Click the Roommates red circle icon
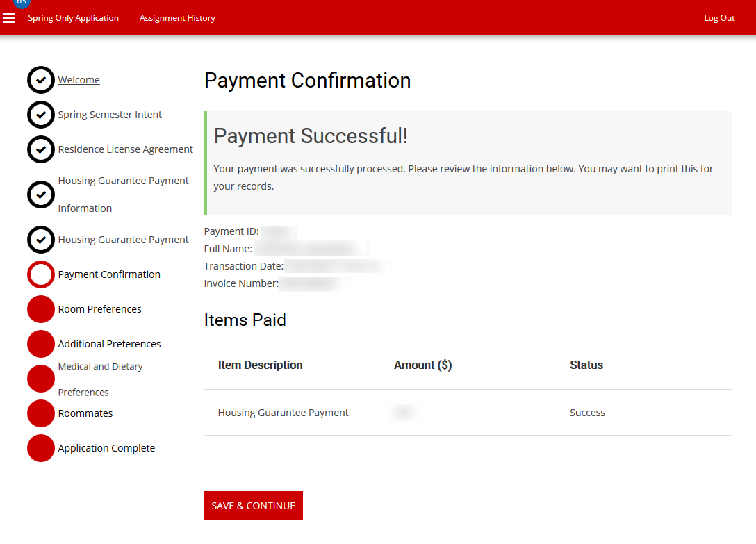Screen dimensions: 756x544 41,413
